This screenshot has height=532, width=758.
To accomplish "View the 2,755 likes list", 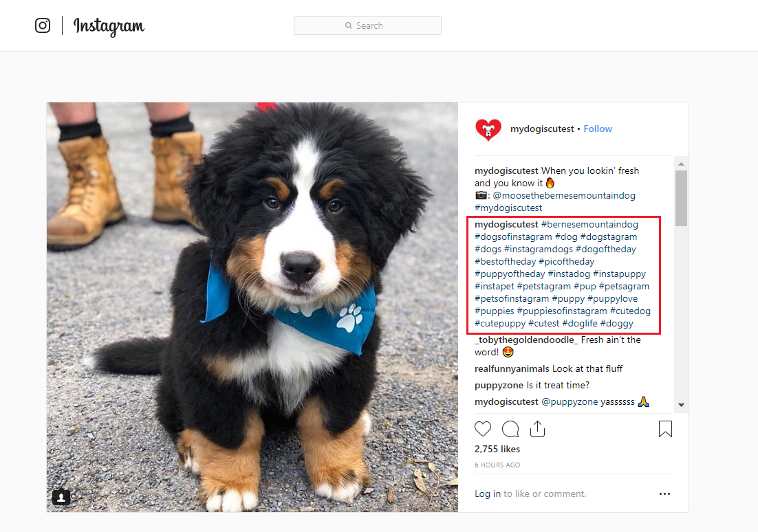I will [x=497, y=449].
